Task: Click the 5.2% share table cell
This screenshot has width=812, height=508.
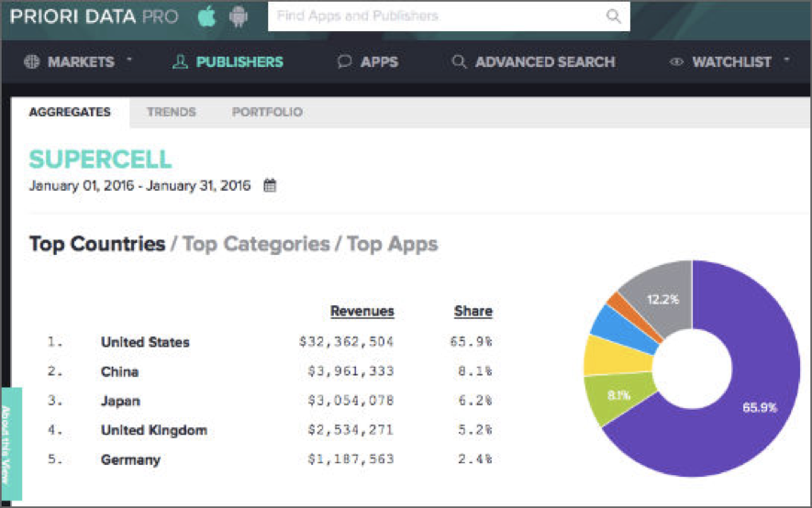Action: [x=475, y=429]
